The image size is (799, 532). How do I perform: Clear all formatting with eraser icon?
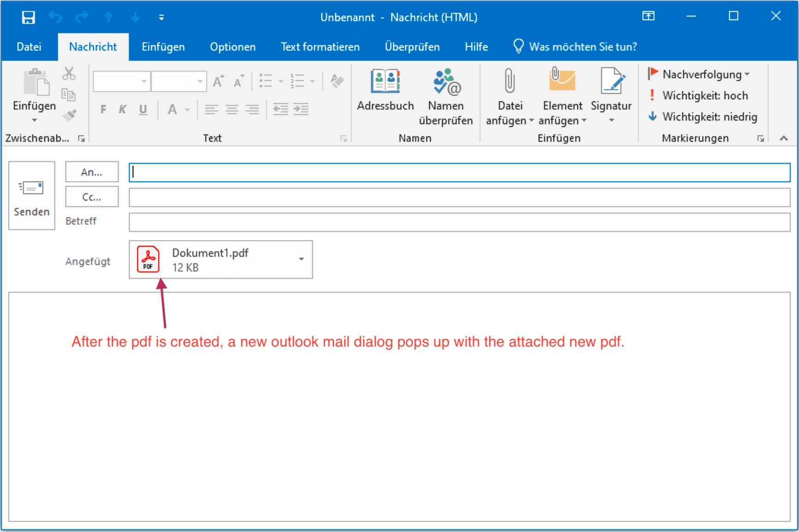point(337,81)
